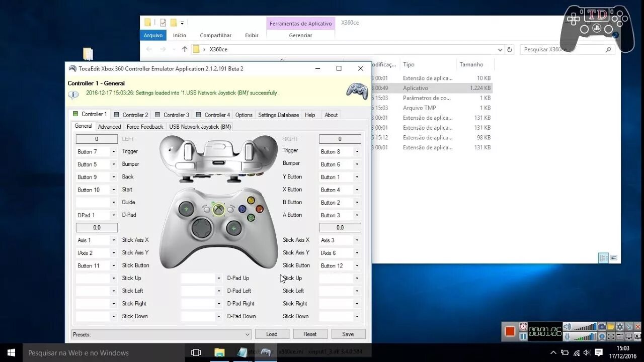The height and width of the screenshot is (362, 644).
Task: Open Task View on the taskbar
Action: tap(196, 352)
